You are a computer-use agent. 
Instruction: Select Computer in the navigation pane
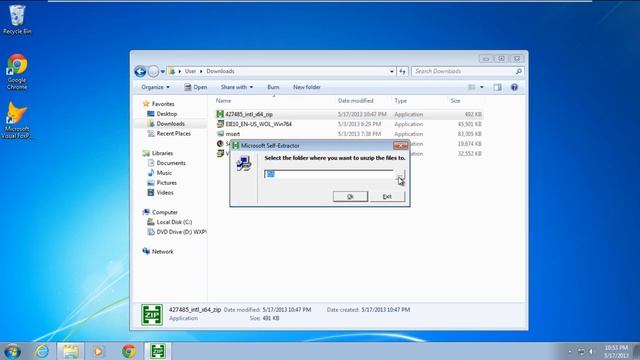click(x=160, y=212)
